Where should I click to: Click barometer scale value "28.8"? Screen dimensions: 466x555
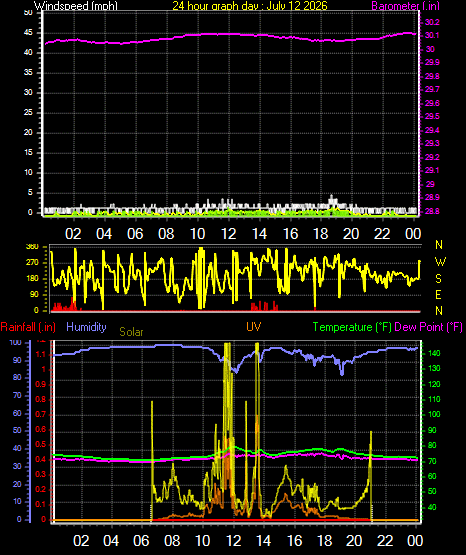[432, 211]
